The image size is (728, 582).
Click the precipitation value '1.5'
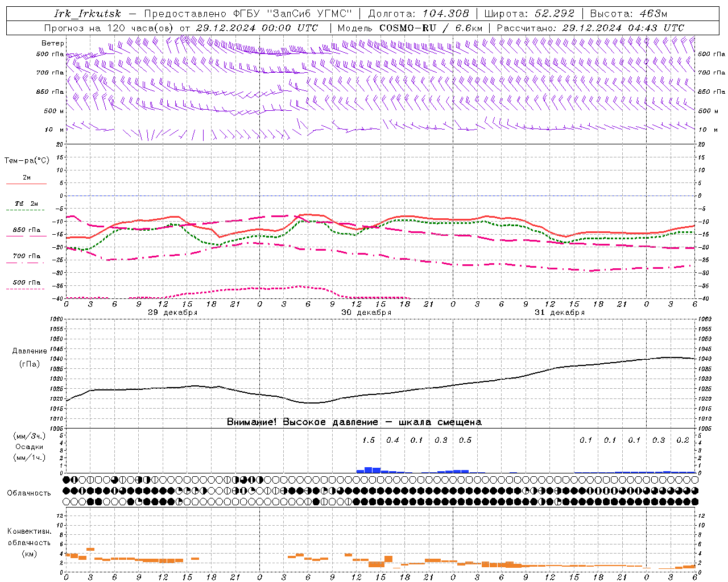click(369, 440)
